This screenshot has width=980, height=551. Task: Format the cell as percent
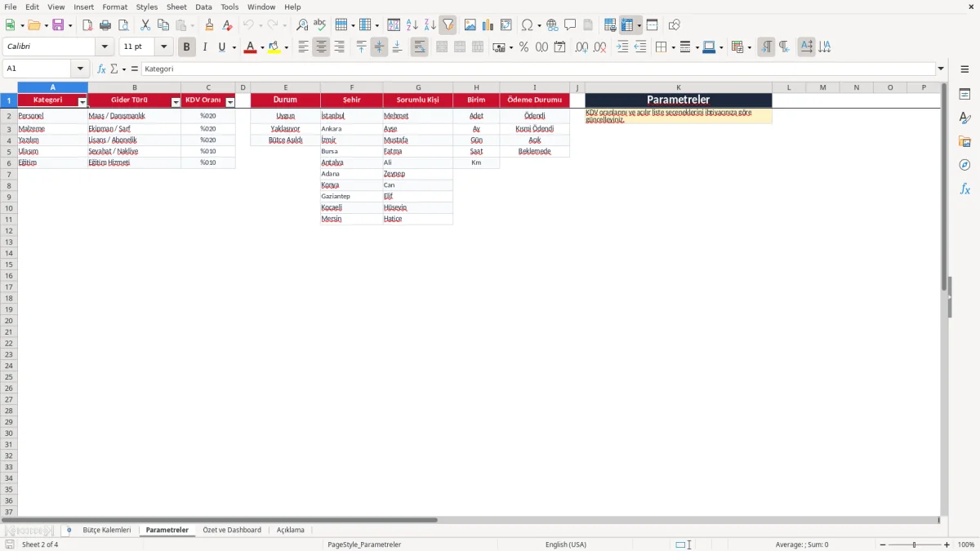(523, 47)
